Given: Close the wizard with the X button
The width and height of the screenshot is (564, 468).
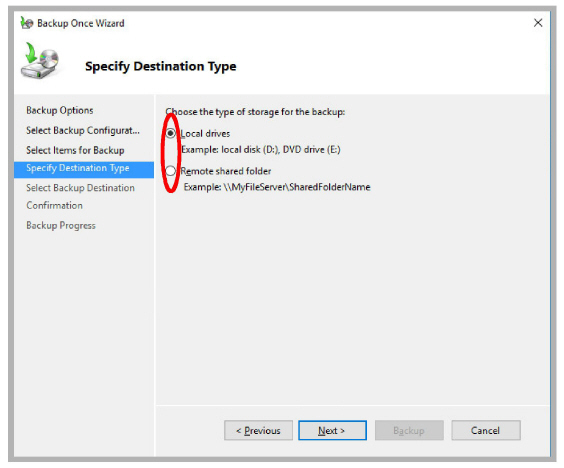Looking at the screenshot, I should pos(538,23).
